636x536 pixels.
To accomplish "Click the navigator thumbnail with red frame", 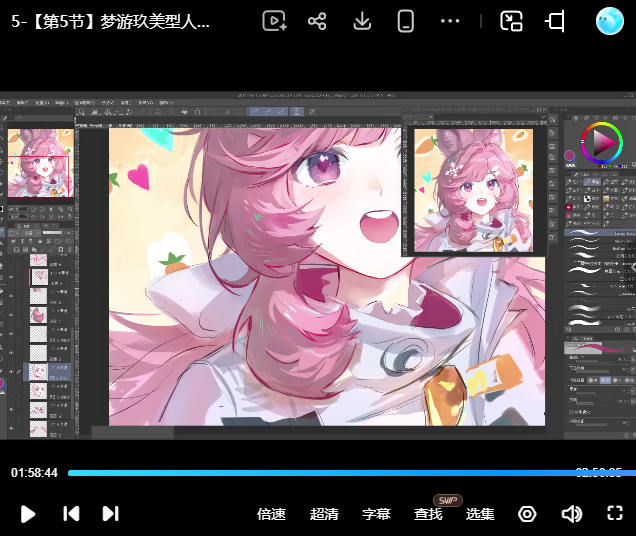I will click(41, 163).
